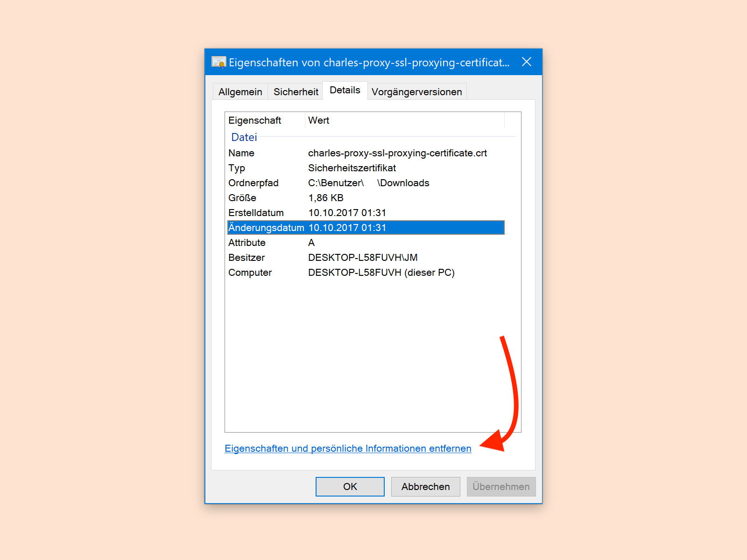Open the Vorgängerversionen tab
Image resolution: width=747 pixels, height=560 pixels.
pyautogui.click(x=417, y=92)
